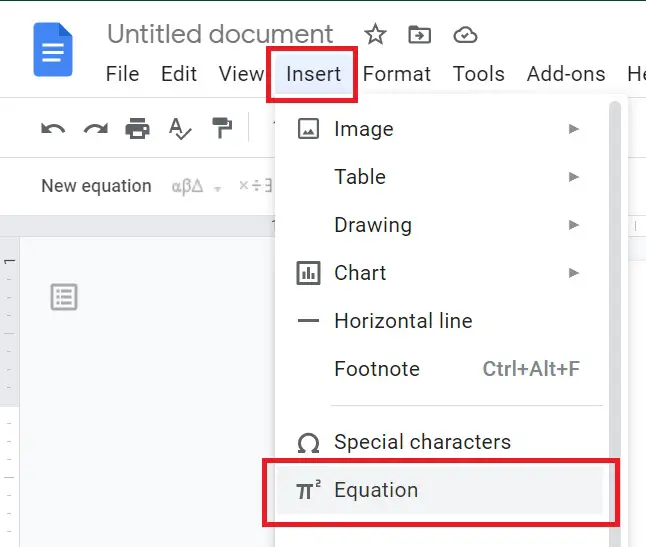Select the Paint format roller icon

pyautogui.click(x=222, y=128)
